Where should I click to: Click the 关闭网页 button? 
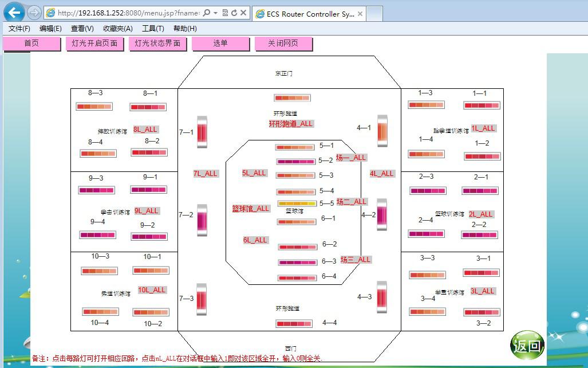(x=283, y=44)
